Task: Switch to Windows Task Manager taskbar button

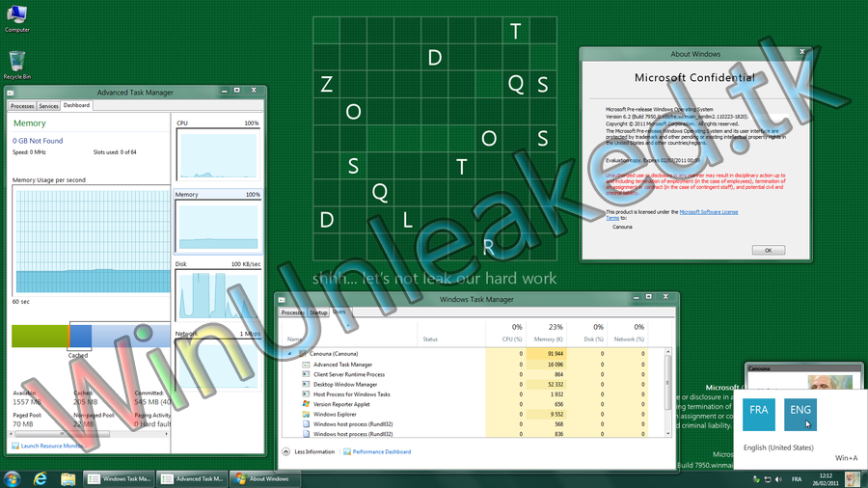Action: pos(119,479)
